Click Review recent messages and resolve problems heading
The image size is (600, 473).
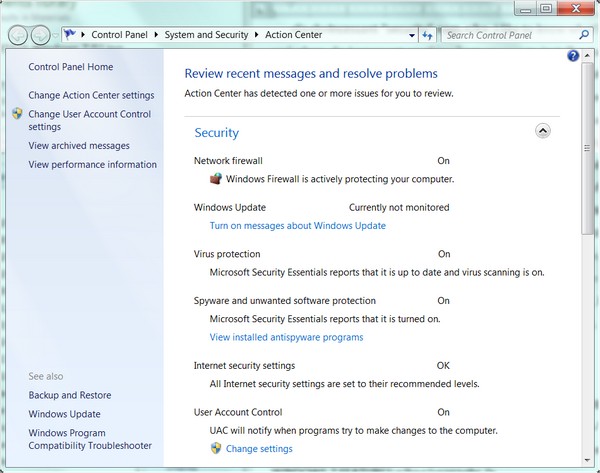point(311,73)
